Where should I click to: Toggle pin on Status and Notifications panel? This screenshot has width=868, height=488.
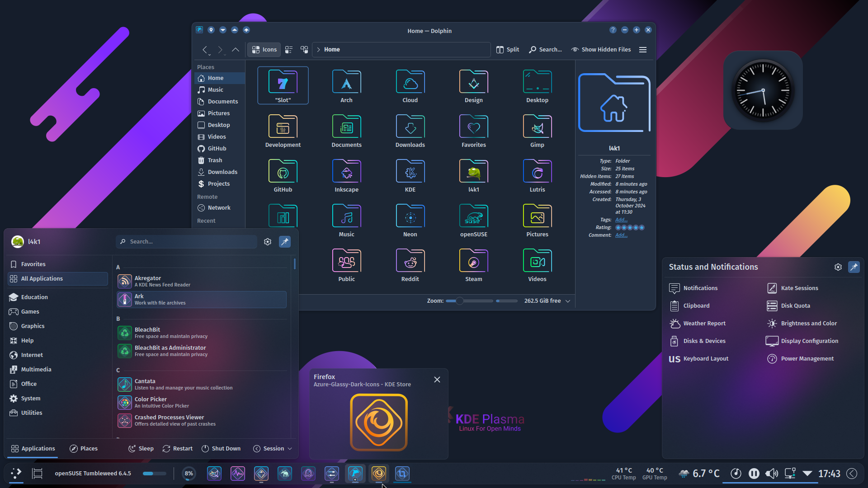(x=854, y=267)
